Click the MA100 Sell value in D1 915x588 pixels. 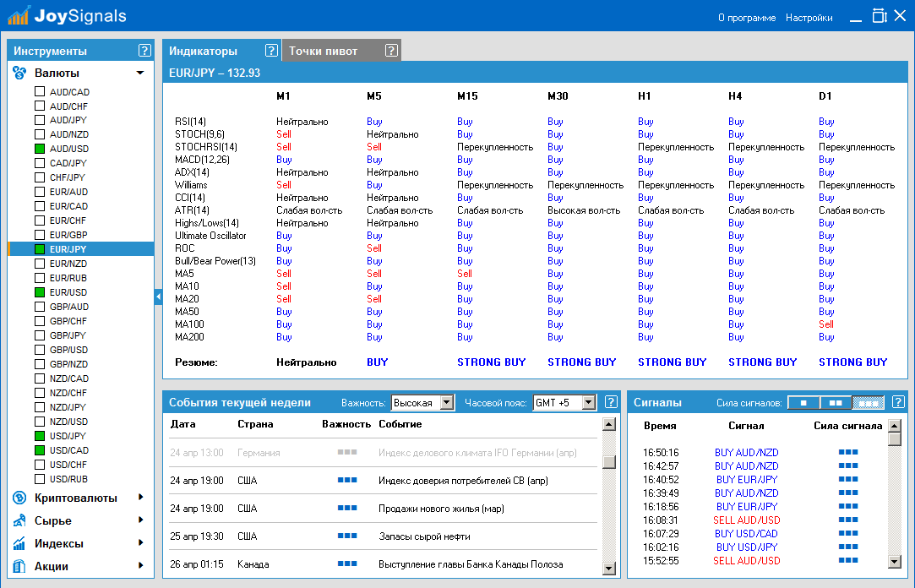pos(825,324)
